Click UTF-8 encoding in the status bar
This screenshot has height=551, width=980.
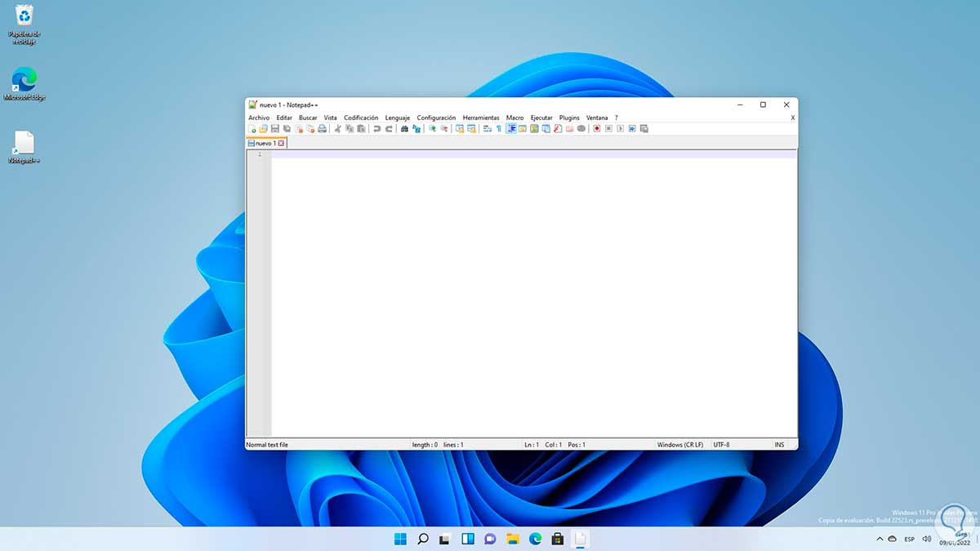click(721, 445)
